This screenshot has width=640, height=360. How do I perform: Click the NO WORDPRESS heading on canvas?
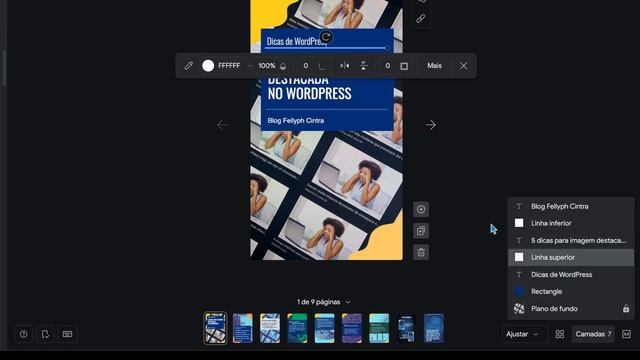click(x=309, y=93)
